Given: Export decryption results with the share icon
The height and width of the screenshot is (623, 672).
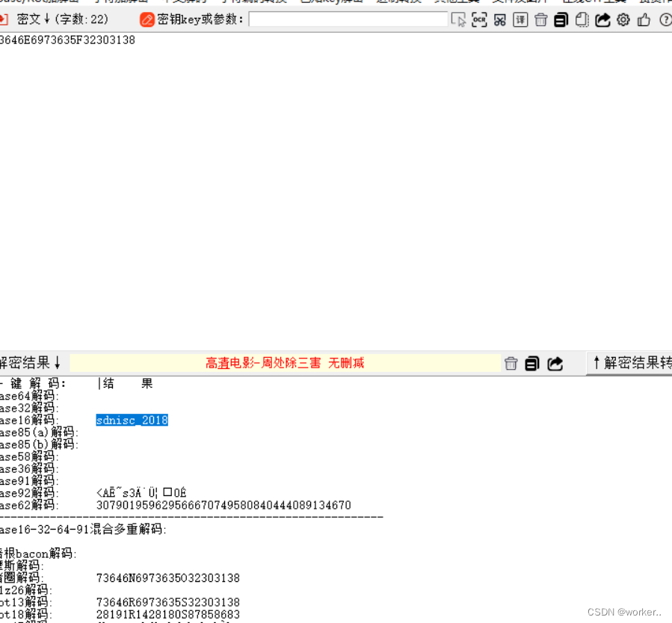Looking at the screenshot, I should click(x=553, y=363).
